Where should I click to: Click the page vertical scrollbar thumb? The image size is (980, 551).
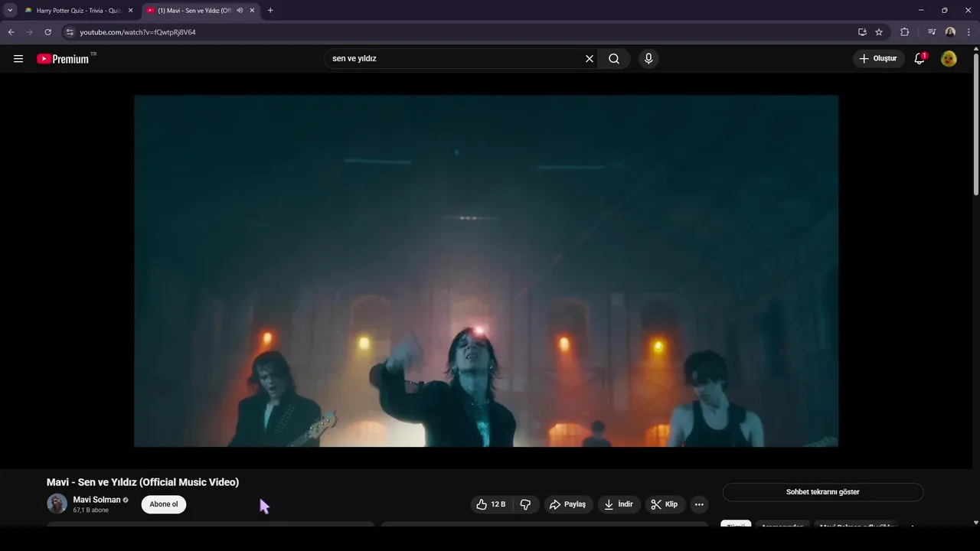976,124
